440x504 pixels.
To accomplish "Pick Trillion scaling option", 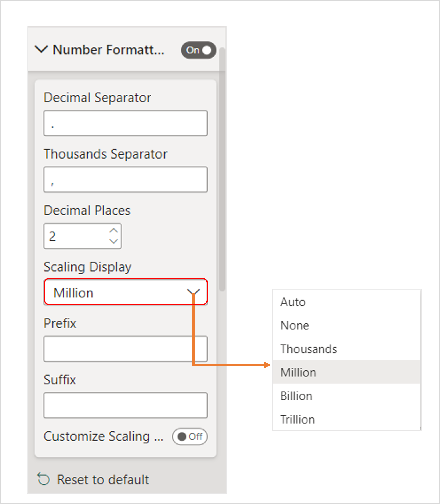I will pos(297,419).
